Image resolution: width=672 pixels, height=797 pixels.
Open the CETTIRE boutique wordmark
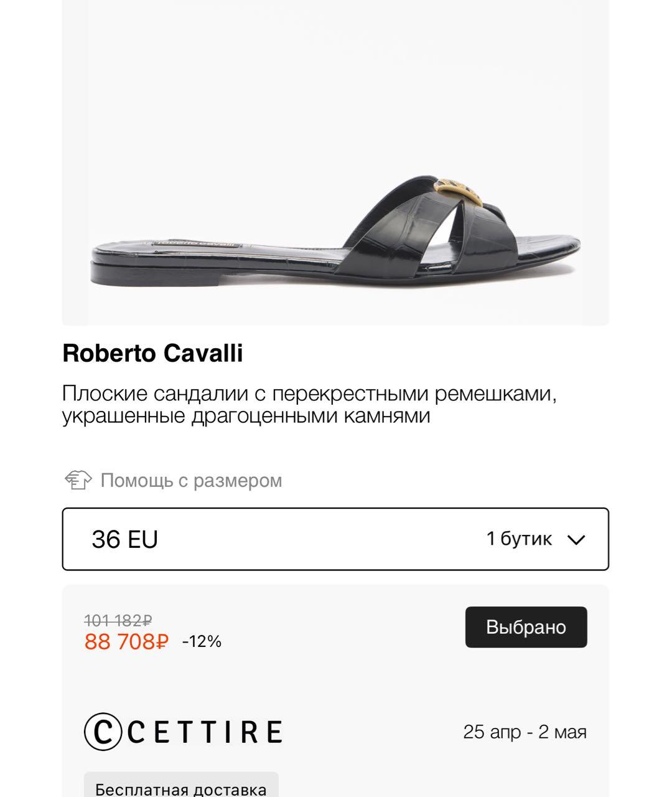(x=205, y=732)
